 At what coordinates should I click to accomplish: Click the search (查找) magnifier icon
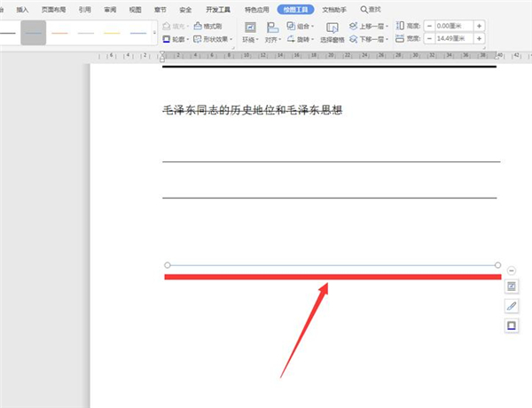(364, 9)
